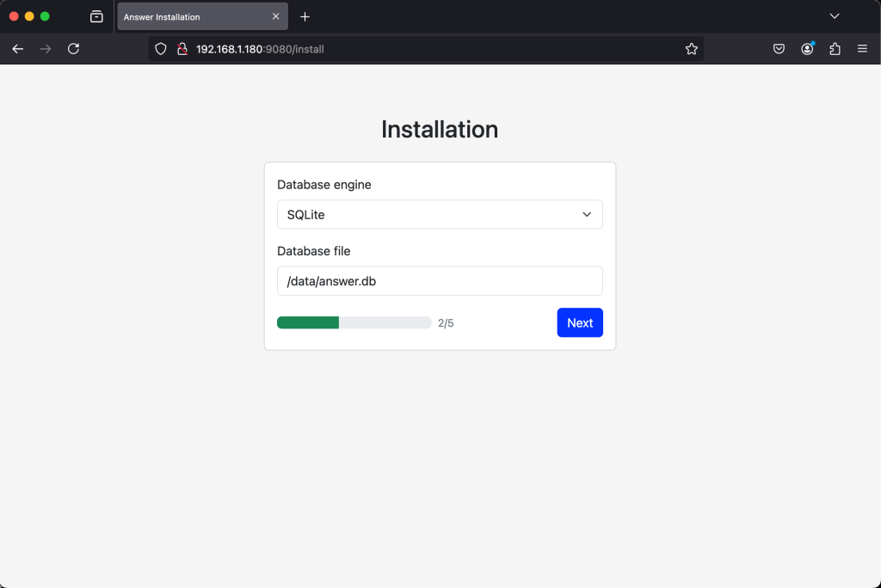
Task: Open the Firefox account icon
Action: 807,49
